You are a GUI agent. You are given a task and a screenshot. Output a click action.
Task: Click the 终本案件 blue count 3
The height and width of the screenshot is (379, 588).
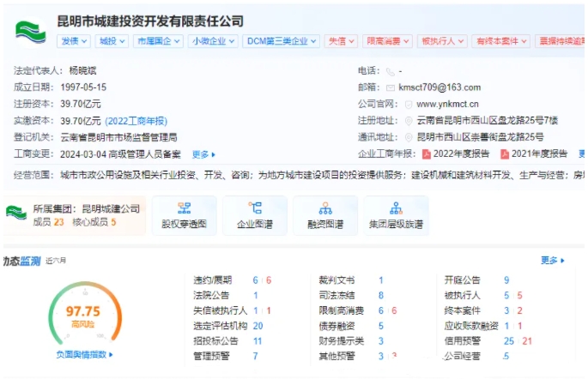point(506,310)
